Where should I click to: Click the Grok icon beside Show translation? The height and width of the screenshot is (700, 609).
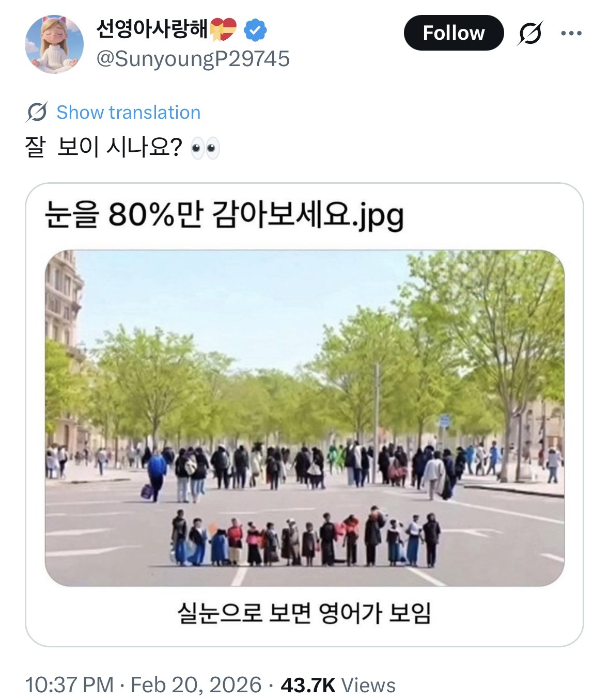(x=37, y=112)
